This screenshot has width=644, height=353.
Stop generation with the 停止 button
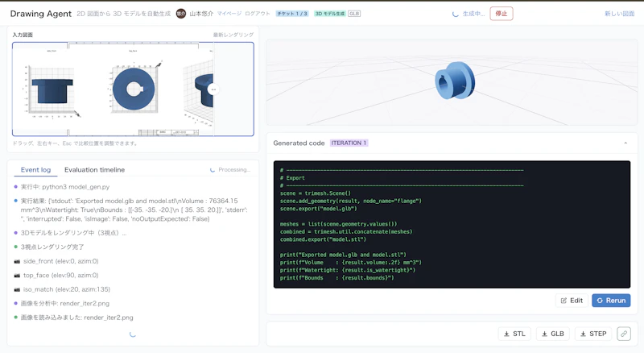tap(501, 14)
